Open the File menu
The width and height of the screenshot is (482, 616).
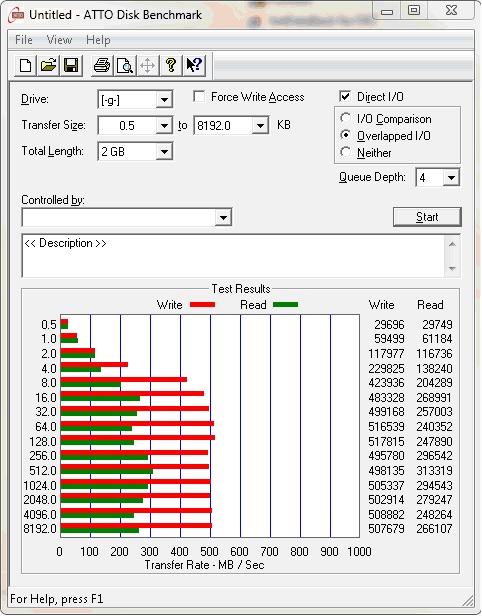coord(24,40)
